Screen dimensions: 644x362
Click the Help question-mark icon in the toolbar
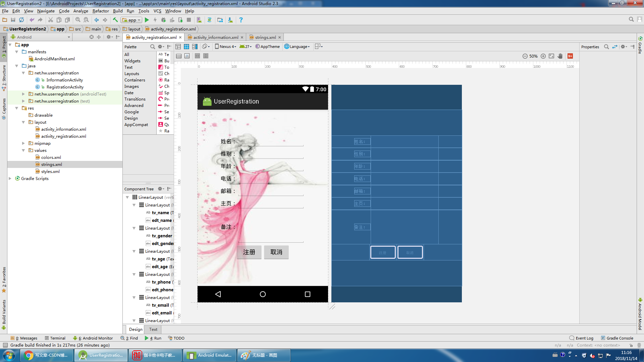(x=241, y=20)
